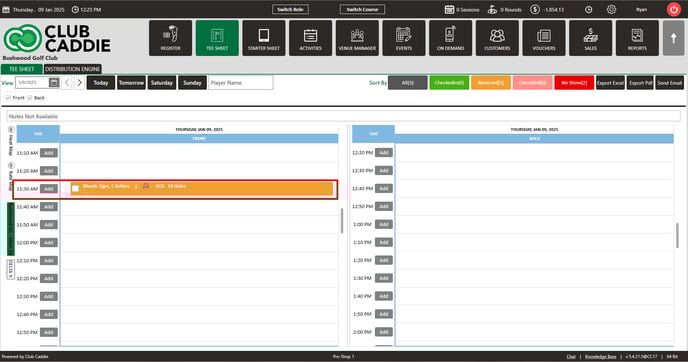This screenshot has width=688, height=362.
Task: Click the back tee sheet scrollbar
Action: coord(677,235)
